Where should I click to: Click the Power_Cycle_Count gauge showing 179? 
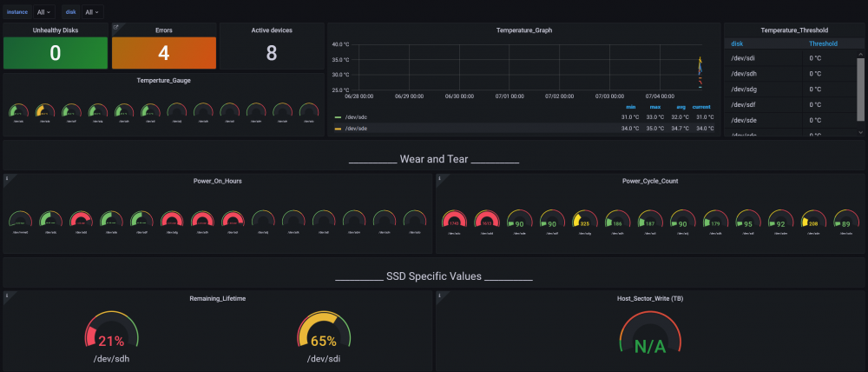[716, 220]
